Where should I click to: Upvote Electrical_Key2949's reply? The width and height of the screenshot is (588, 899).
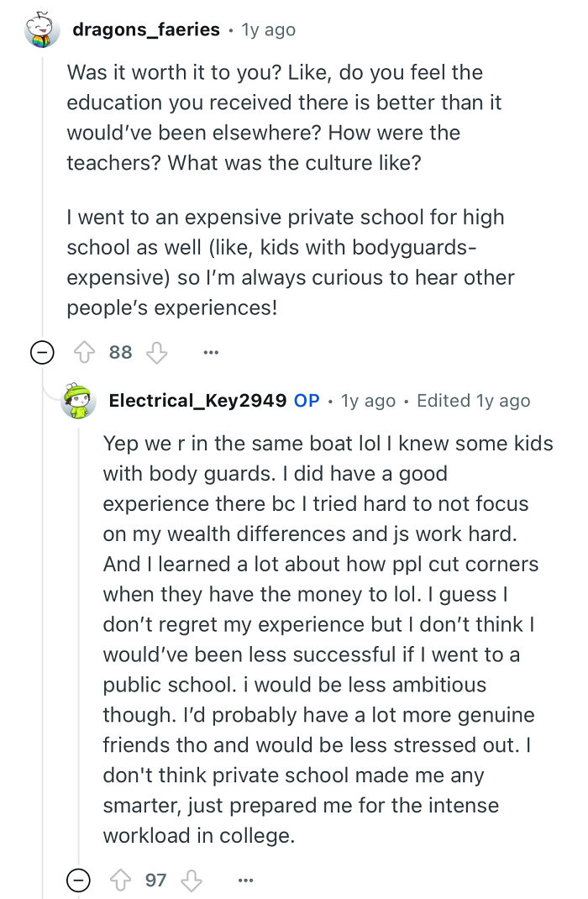coord(122,880)
